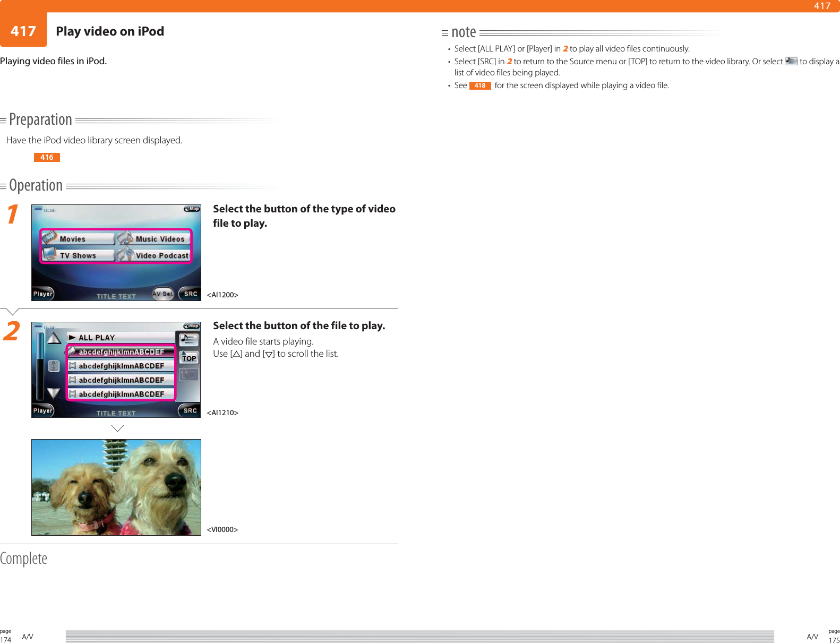Tap SRC button in library screen AI1200
The height and width of the screenshot is (643, 840).
point(190,293)
